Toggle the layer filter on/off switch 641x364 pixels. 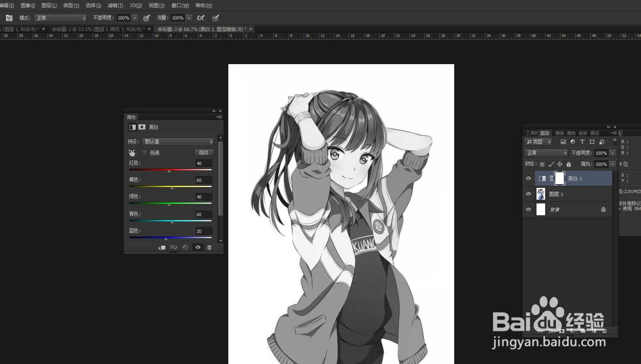pyautogui.click(x=615, y=141)
